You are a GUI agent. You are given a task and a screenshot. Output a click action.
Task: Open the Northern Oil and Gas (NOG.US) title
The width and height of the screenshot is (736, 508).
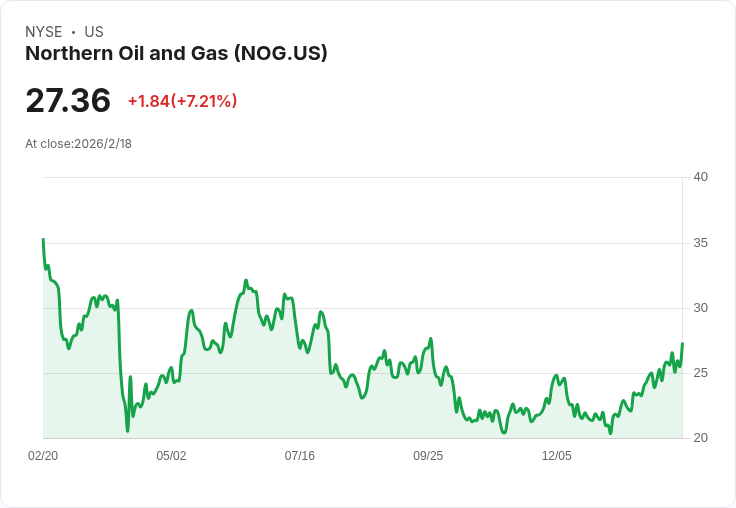pos(176,54)
